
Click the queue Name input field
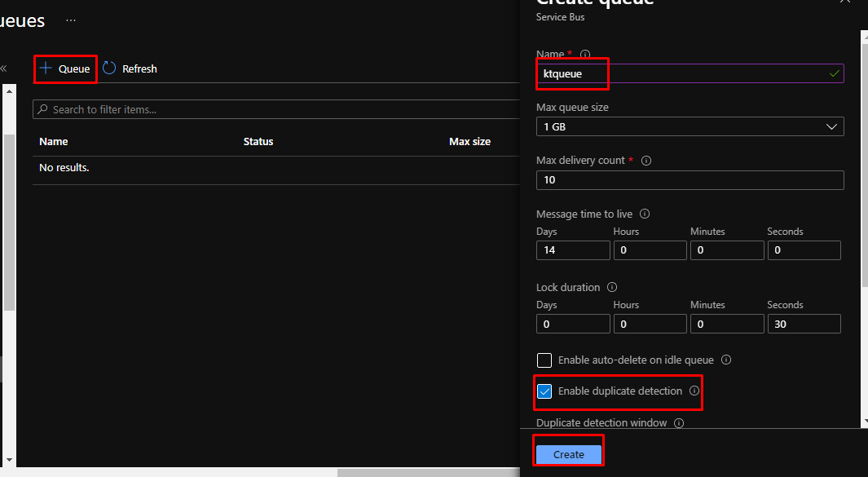pyautogui.click(x=690, y=73)
